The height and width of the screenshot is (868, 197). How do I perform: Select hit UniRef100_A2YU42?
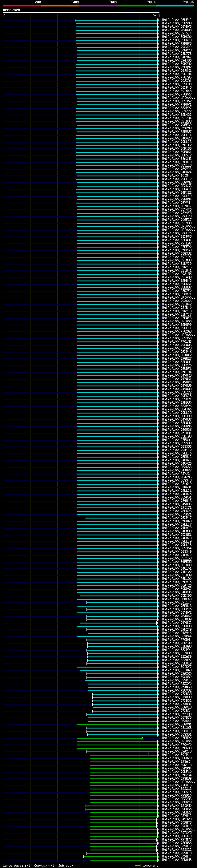click(x=177, y=816)
